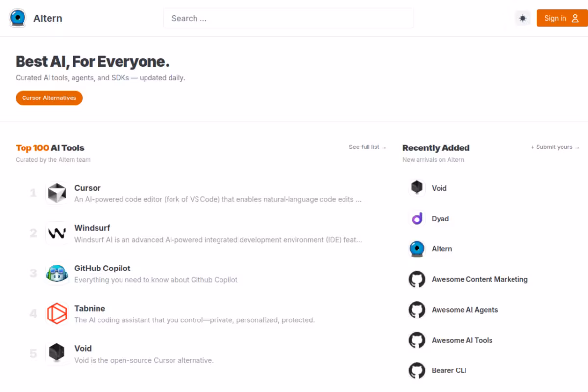Click GitHub icon beside Awesome AI Agents

(x=417, y=310)
